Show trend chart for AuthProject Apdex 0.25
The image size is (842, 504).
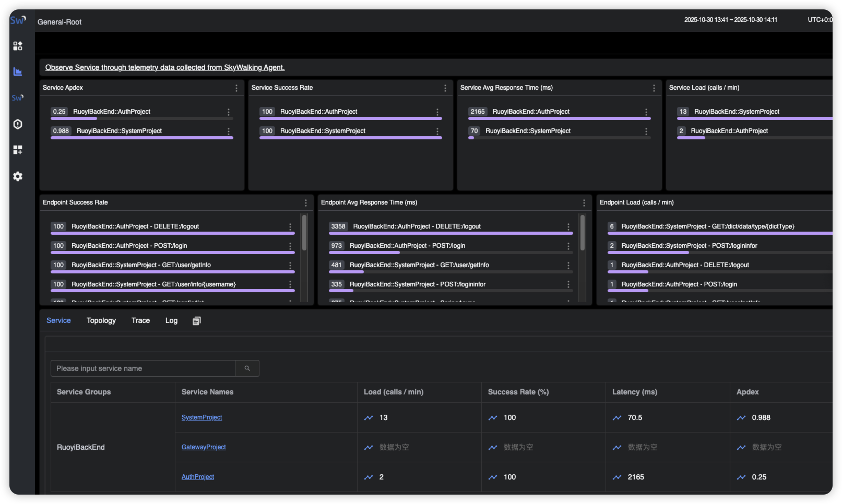point(741,477)
